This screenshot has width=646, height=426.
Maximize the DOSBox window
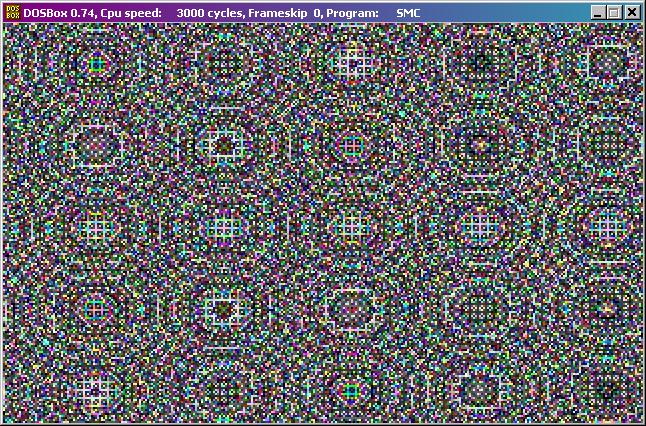coord(614,13)
